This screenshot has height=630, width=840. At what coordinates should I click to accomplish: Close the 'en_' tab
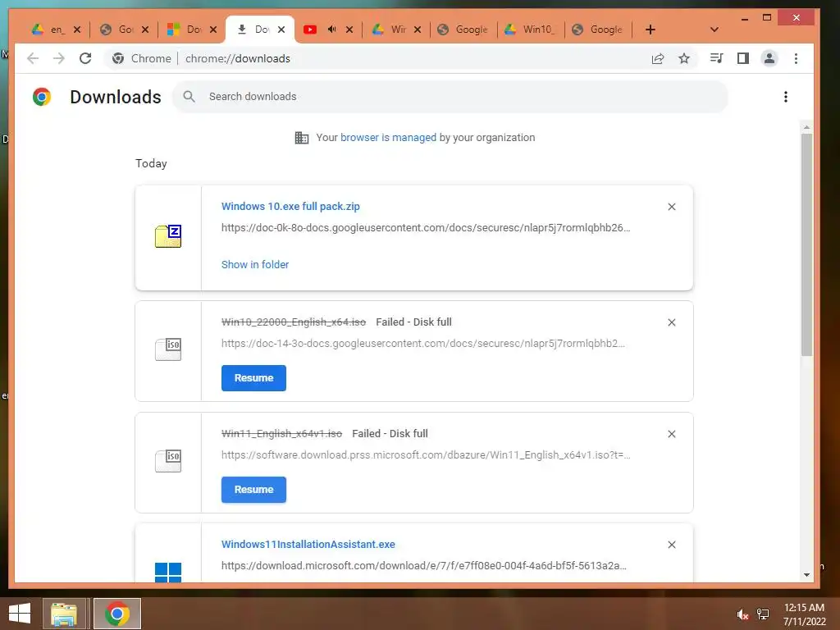[x=77, y=30]
